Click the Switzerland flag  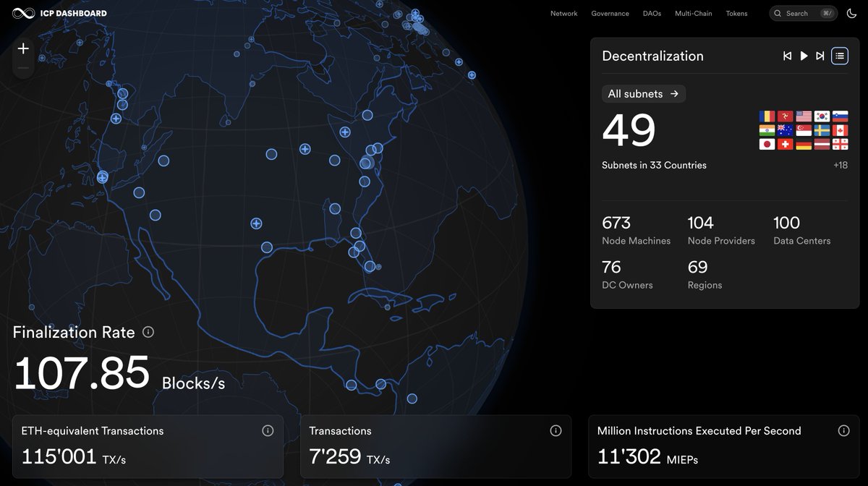point(785,144)
